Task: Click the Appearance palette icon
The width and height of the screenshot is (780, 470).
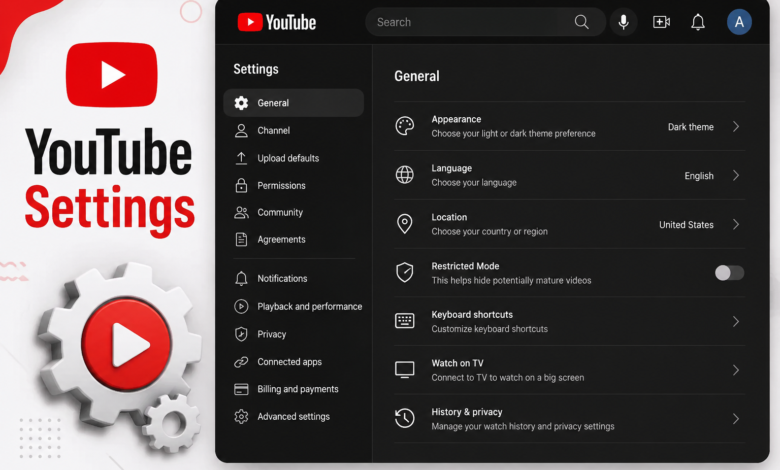Action: point(404,126)
